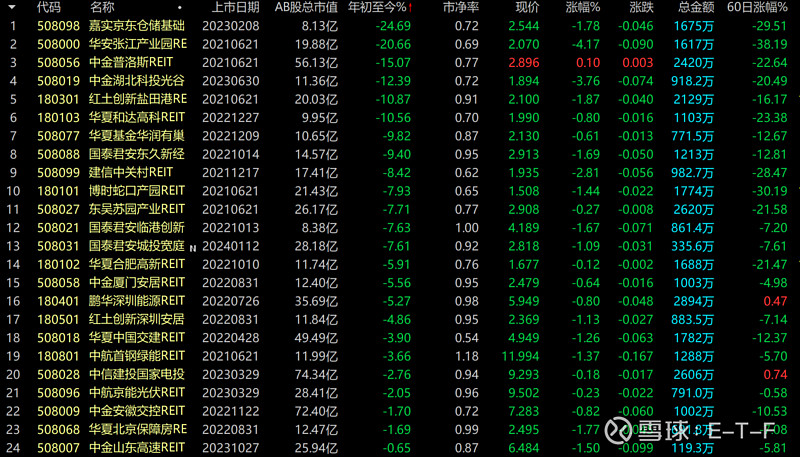Select row 中金厦门安居REIT

(x=400, y=283)
